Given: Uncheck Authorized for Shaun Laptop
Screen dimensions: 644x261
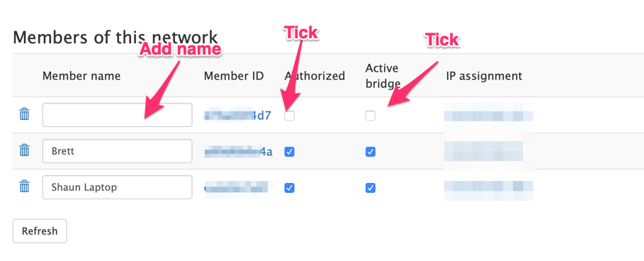Looking at the screenshot, I should pos(290,188).
